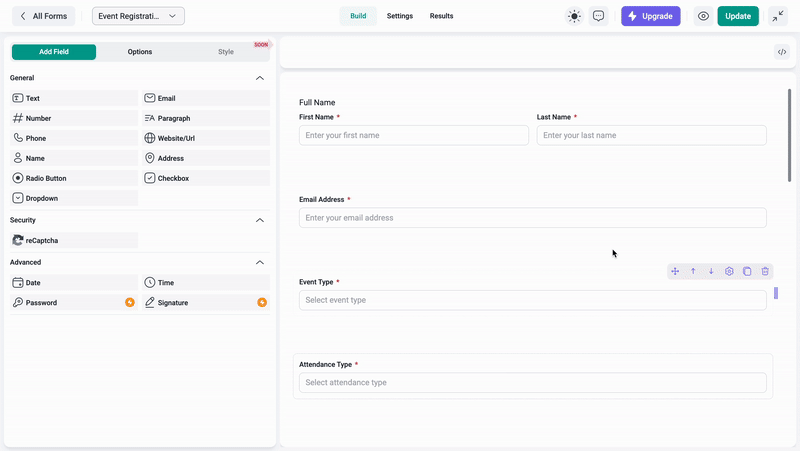Open field settings gear icon

[x=729, y=271]
